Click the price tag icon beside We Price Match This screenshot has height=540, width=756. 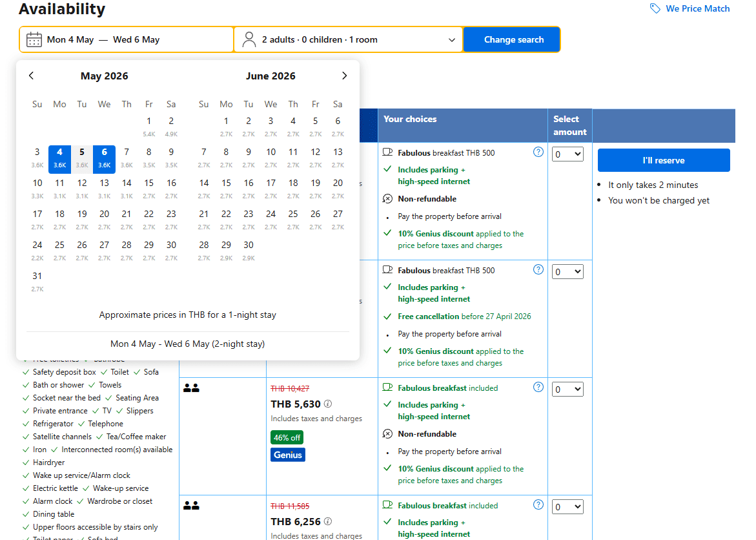coord(655,8)
